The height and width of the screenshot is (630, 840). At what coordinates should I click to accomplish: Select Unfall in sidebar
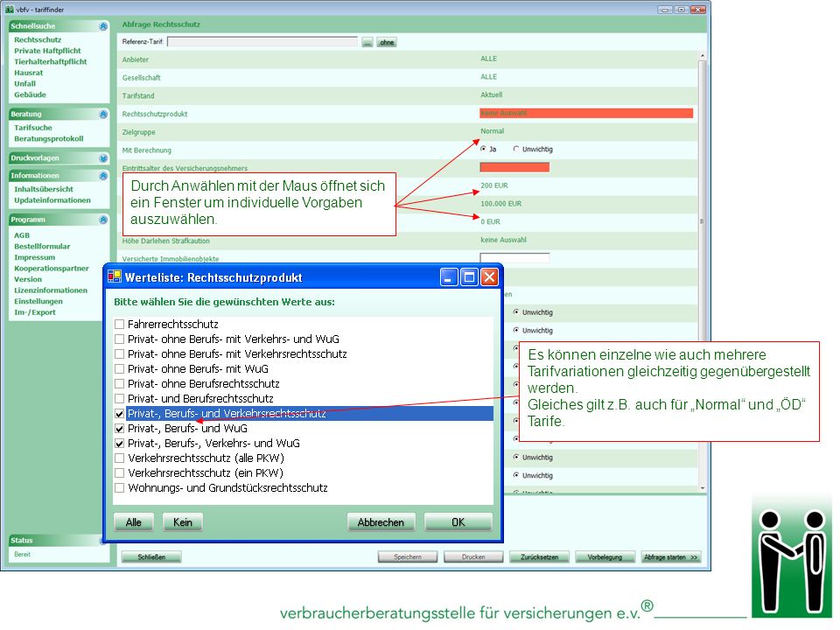pyautogui.click(x=24, y=84)
